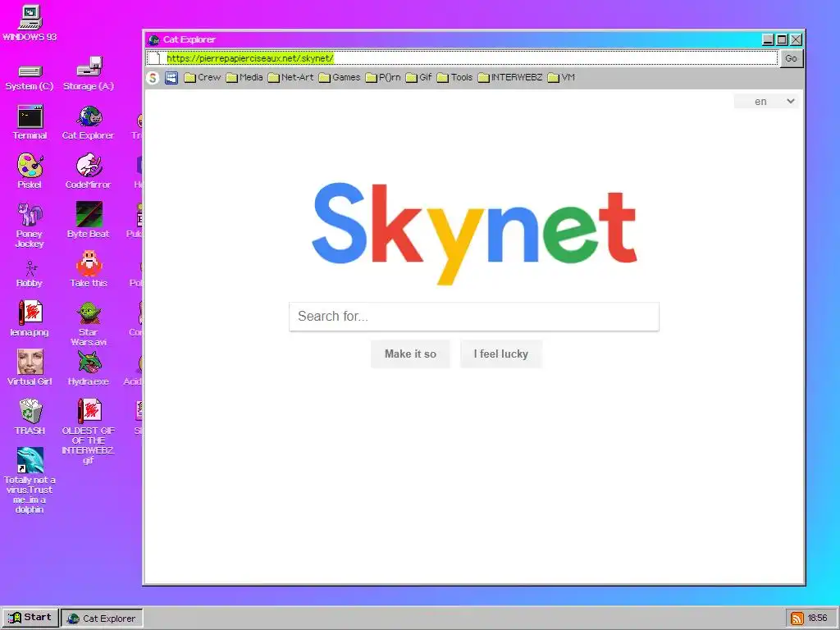The height and width of the screenshot is (630, 840).
Task: Open the INTERWEBZ bookmarks folder
Action: [510, 78]
